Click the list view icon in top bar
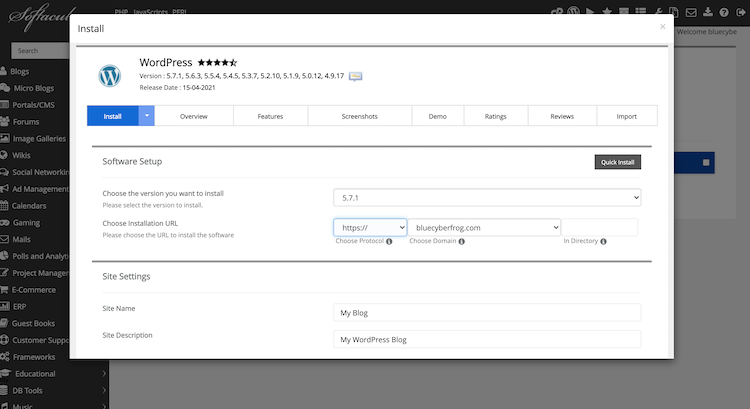 [x=640, y=11]
